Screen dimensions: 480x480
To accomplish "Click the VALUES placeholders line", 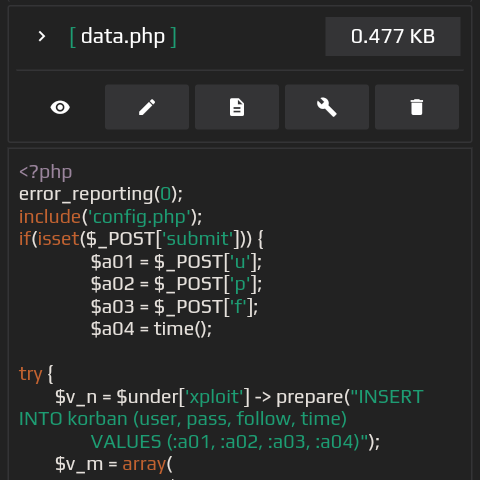I will point(235,442).
